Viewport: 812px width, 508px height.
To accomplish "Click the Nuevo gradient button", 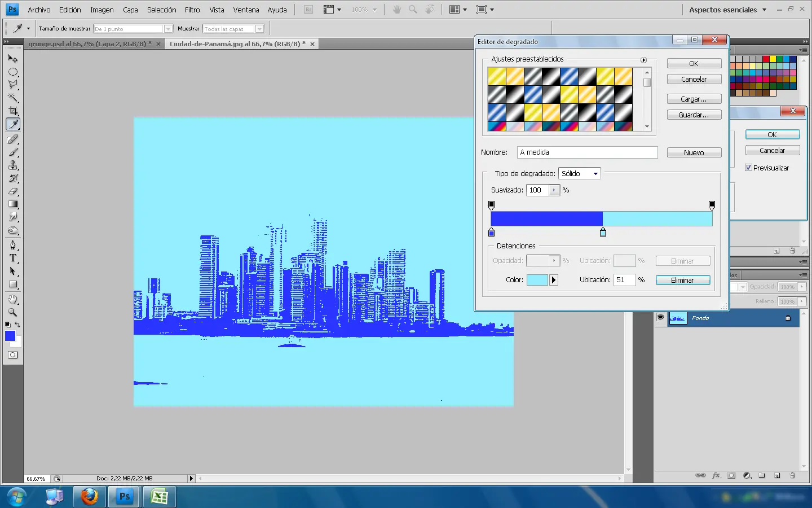I will coord(694,153).
